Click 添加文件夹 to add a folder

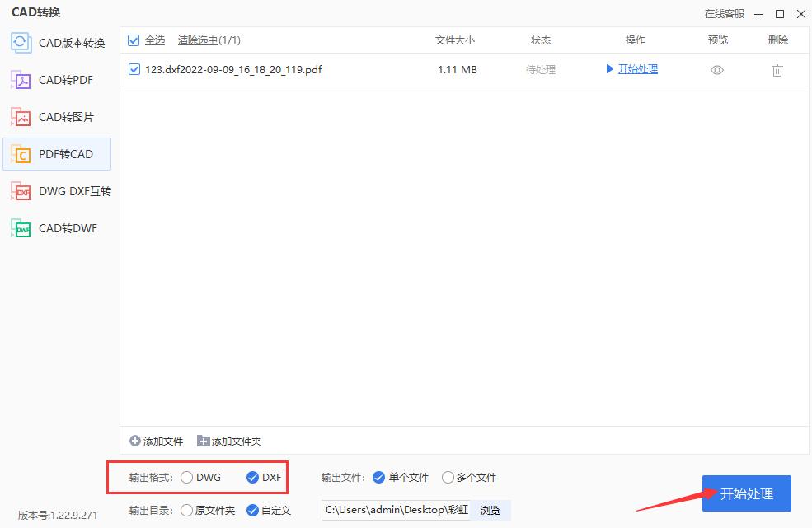point(229,441)
